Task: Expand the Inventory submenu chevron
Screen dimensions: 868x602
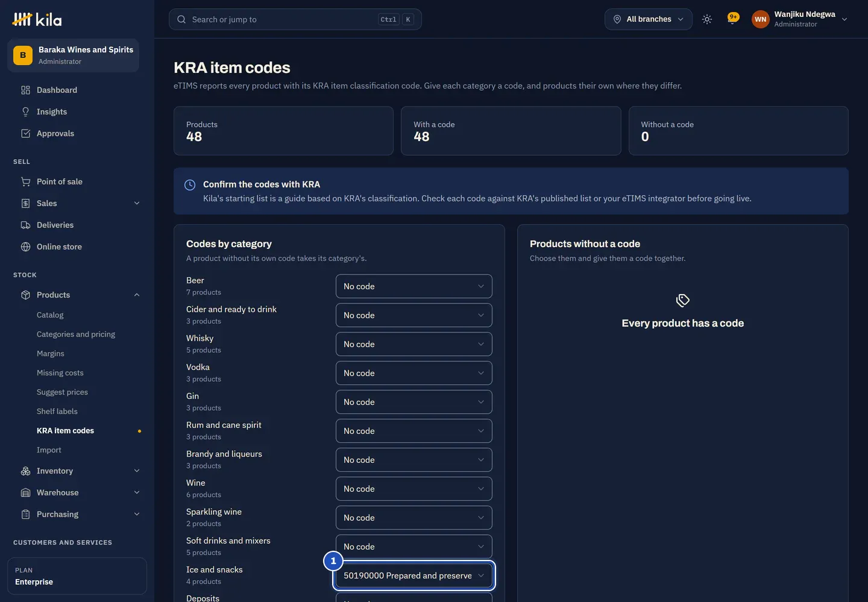Action: pos(137,471)
